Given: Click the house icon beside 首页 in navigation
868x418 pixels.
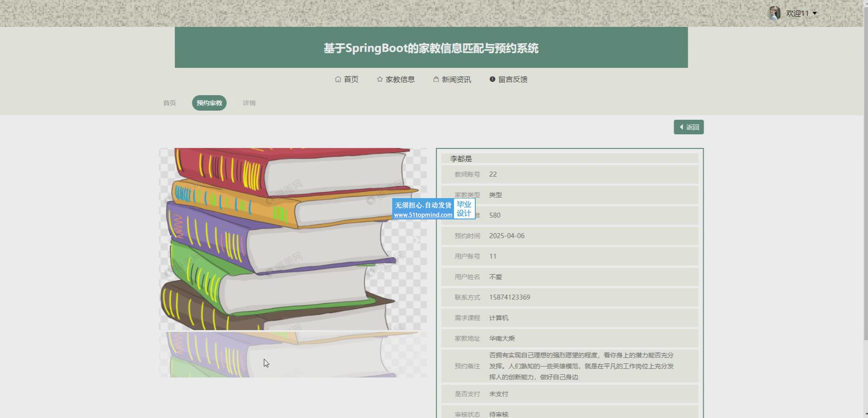Looking at the screenshot, I should pos(338,79).
